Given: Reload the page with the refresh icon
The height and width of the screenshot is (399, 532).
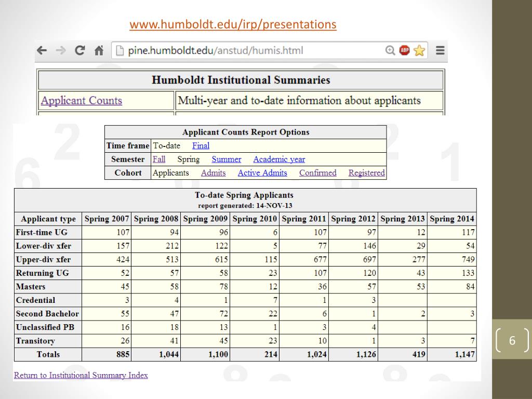Looking at the screenshot, I should (79, 50).
